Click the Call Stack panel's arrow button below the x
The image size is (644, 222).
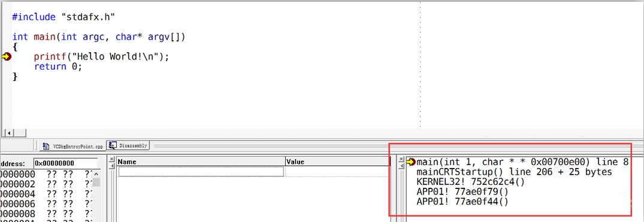click(x=401, y=166)
